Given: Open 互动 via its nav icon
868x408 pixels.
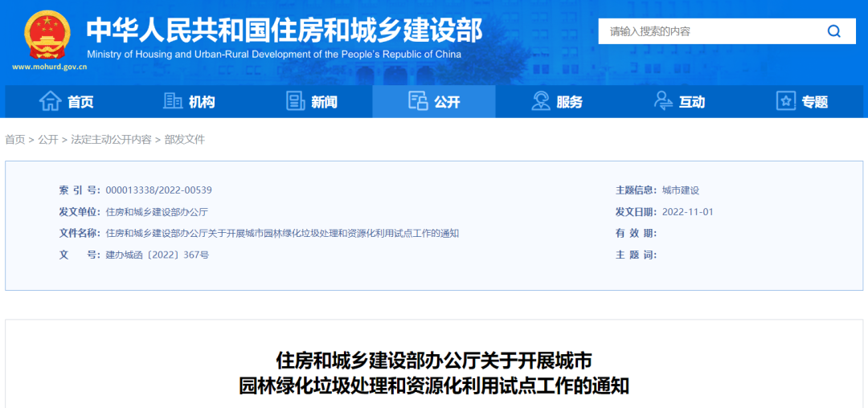Looking at the screenshot, I should [x=663, y=101].
